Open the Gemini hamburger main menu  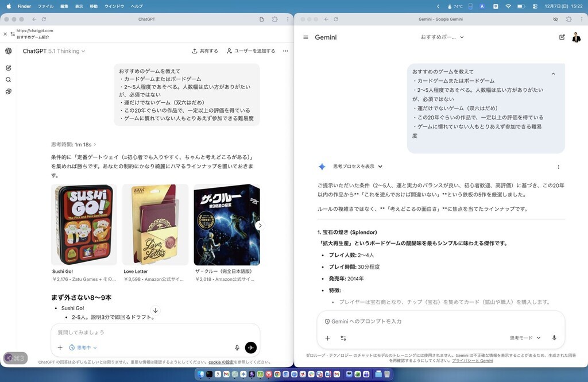(305, 37)
